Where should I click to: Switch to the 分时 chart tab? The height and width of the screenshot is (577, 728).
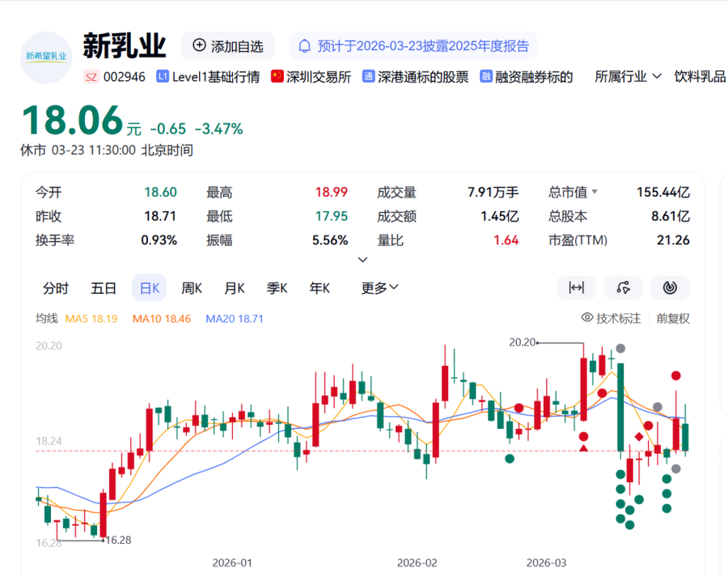56,288
